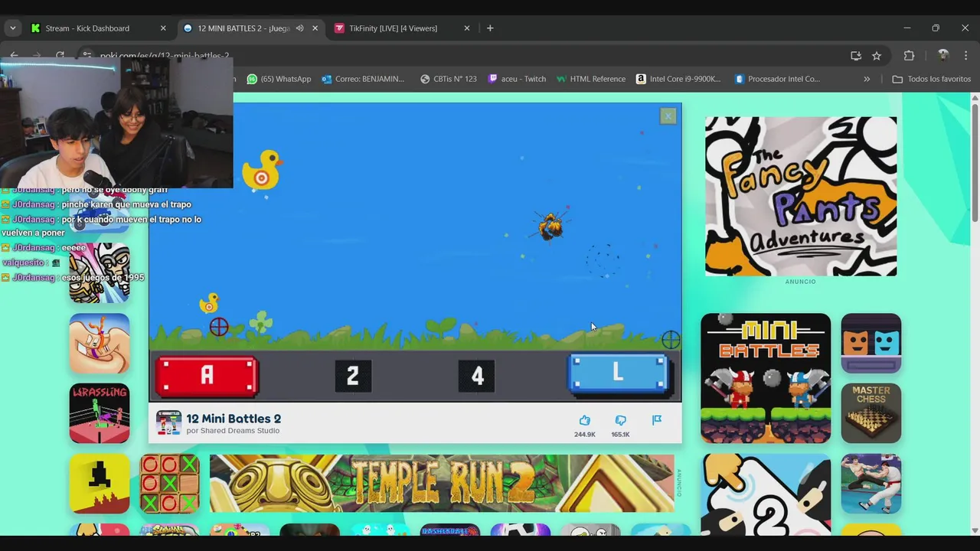Screen dimensions: 980x551
Task: Open the karate fighters game thumbnail
Action: point(871,484)
